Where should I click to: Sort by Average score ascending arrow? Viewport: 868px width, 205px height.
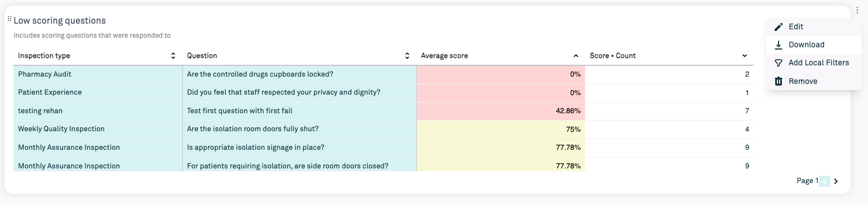(x=575, y=56)
